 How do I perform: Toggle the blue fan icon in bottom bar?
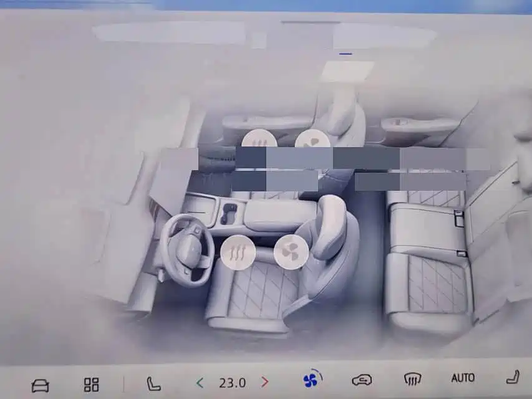(x=311, y=380)
